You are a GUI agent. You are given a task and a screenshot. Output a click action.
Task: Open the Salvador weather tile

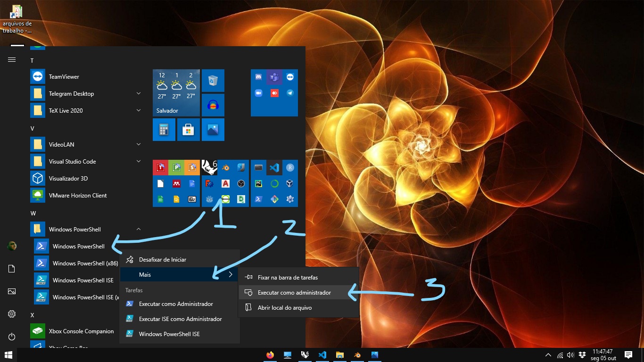(x=176, y=93)
